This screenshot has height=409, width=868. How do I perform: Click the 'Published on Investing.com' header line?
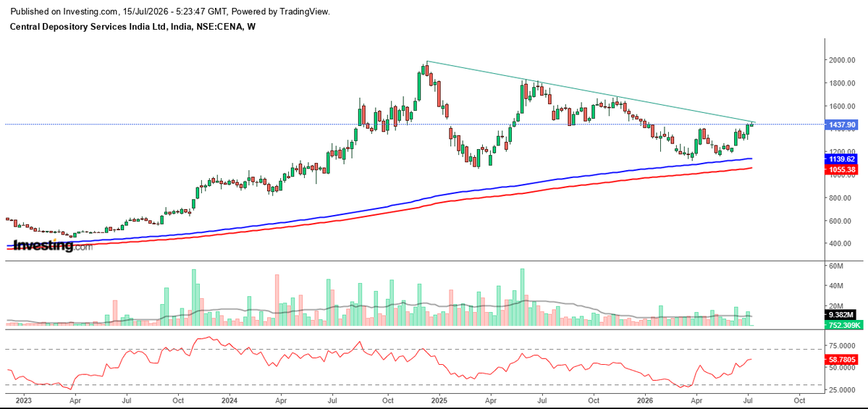[170, 11]
